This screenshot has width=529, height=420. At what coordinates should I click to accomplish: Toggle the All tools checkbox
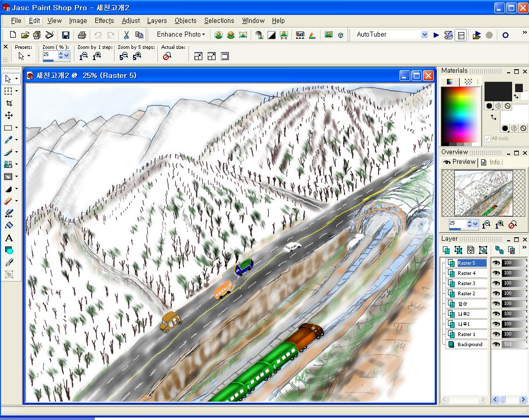(x=488, y=138)
